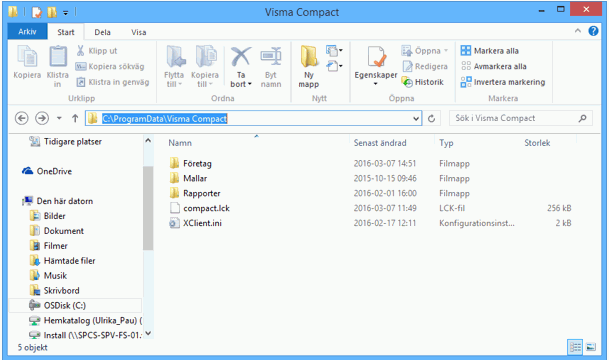Switch to details view icon

click(x=575, y=347)
